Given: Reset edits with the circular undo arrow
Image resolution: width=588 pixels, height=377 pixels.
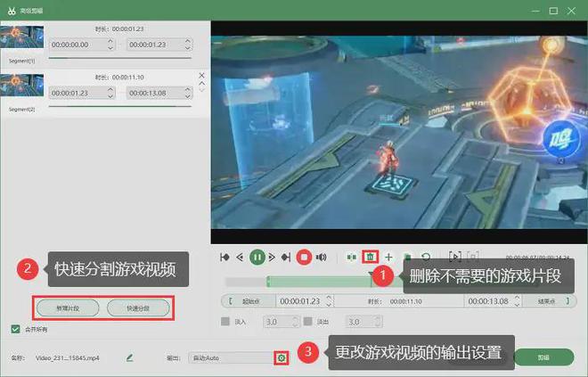Looking at the screenshot, I should tap(426, 257).
